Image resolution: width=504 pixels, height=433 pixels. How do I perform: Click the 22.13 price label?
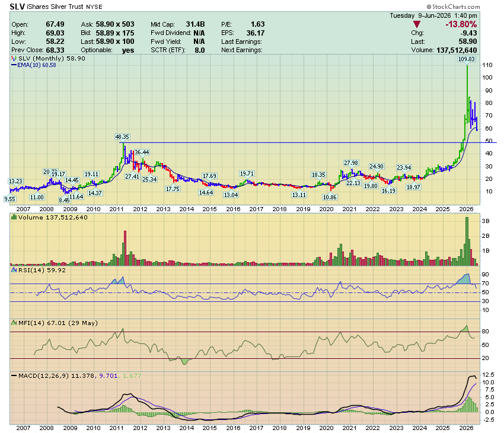353,183
